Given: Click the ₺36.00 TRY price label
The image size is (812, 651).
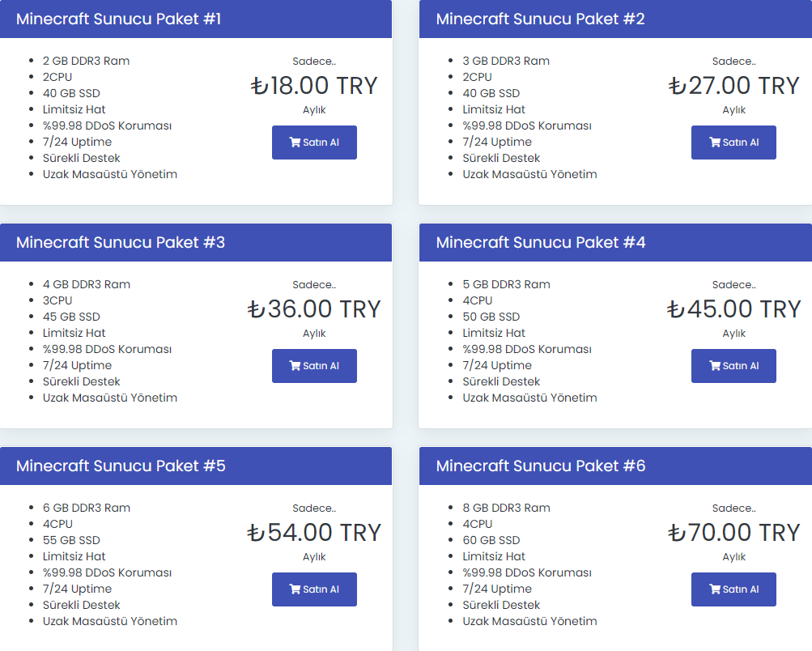Looking at the screenshot, I should (x=314, y=309).
